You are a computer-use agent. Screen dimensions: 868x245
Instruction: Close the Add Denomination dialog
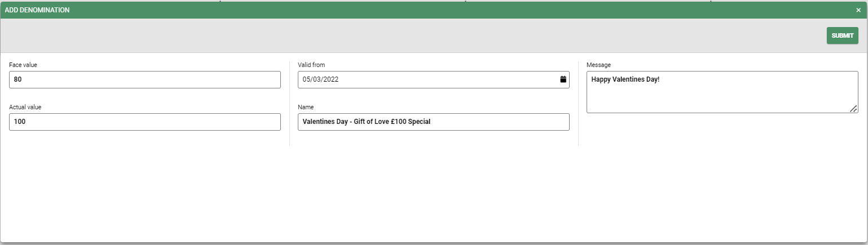pyautogui.click(x=858, y=10)
